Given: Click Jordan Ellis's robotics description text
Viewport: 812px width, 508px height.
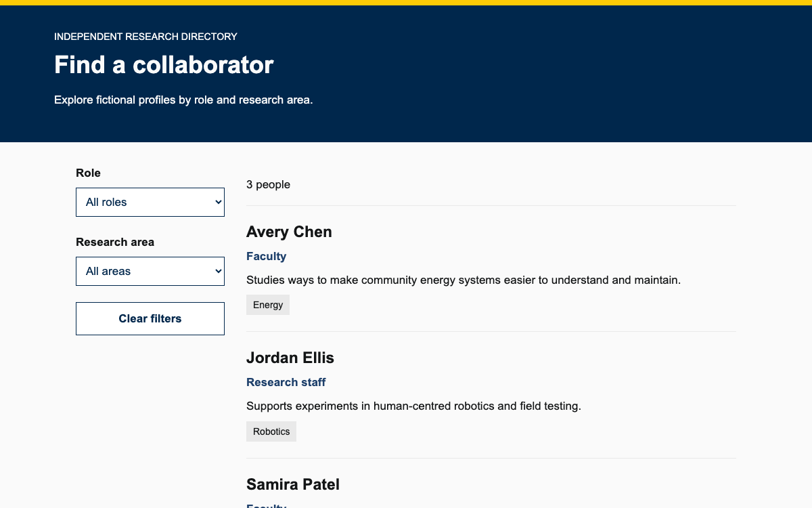Looking at the screenshot, I should point(413,406).
